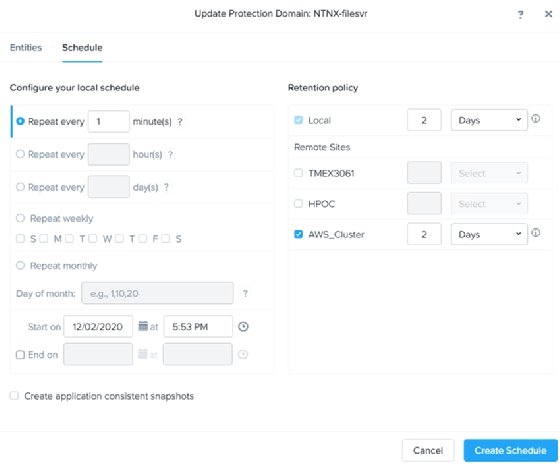Click the info icon beside Local retention
The height and width of the screenshot is (466, 560).
point(536,119)
